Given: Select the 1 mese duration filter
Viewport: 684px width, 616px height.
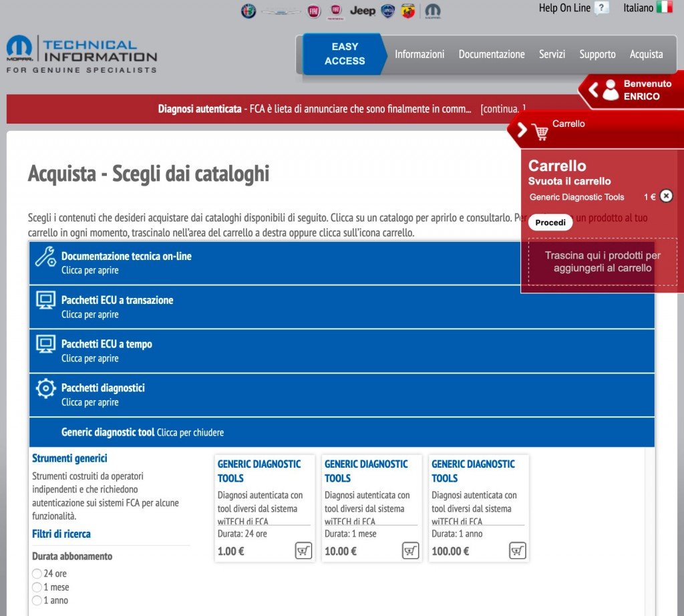Looking at the screenshot, I should click(37, 587).
